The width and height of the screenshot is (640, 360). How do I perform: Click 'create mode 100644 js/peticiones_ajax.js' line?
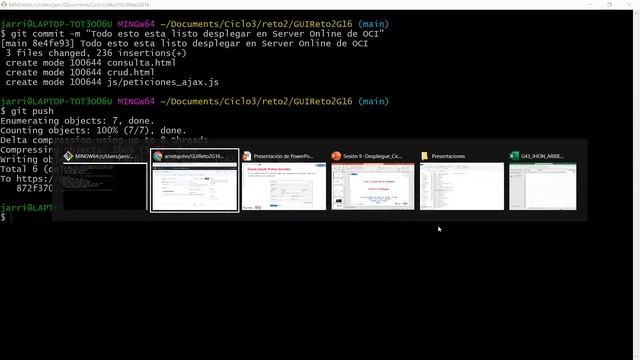pyautogui.click(x=112, y=82)
